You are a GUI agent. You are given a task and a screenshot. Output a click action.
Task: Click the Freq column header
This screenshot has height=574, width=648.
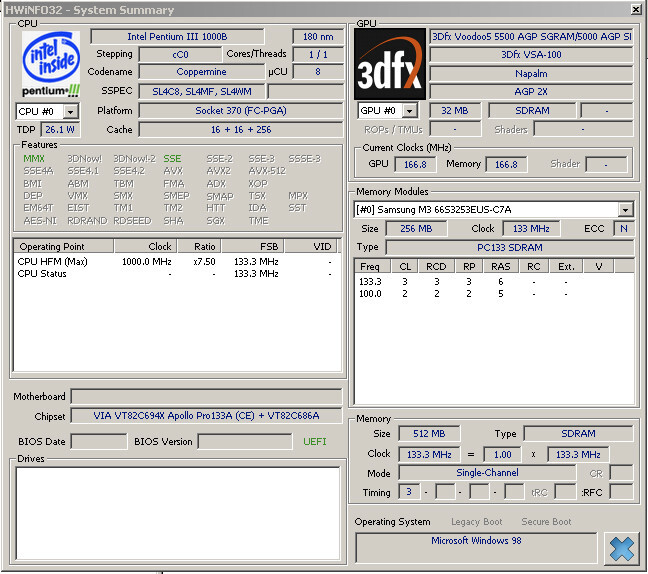(373, 267)
